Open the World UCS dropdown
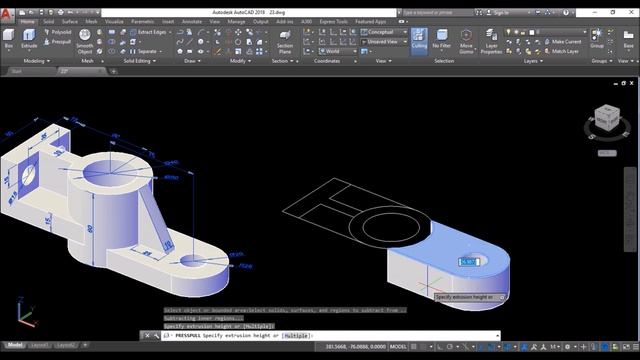The image size is (640, 360). 338,51
